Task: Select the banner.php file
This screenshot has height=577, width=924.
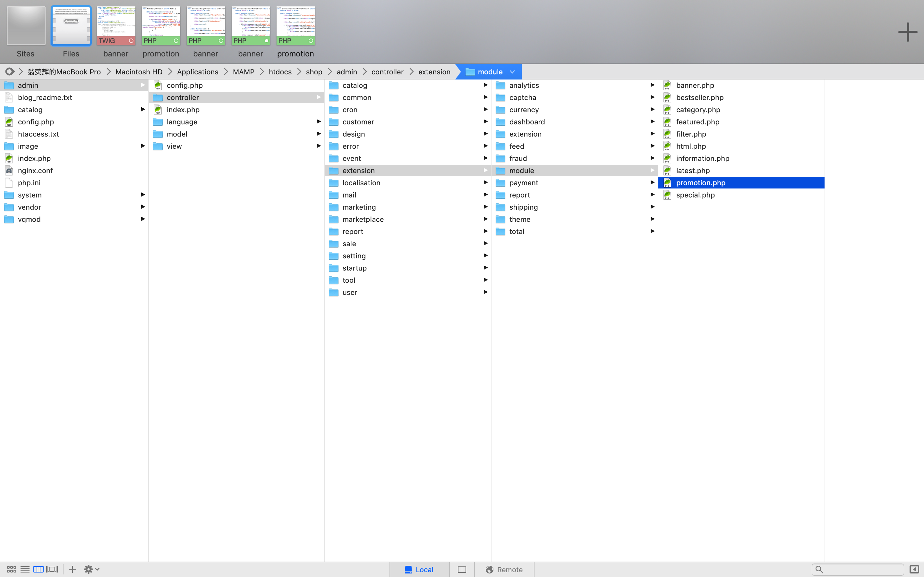Action: (695, 85)
